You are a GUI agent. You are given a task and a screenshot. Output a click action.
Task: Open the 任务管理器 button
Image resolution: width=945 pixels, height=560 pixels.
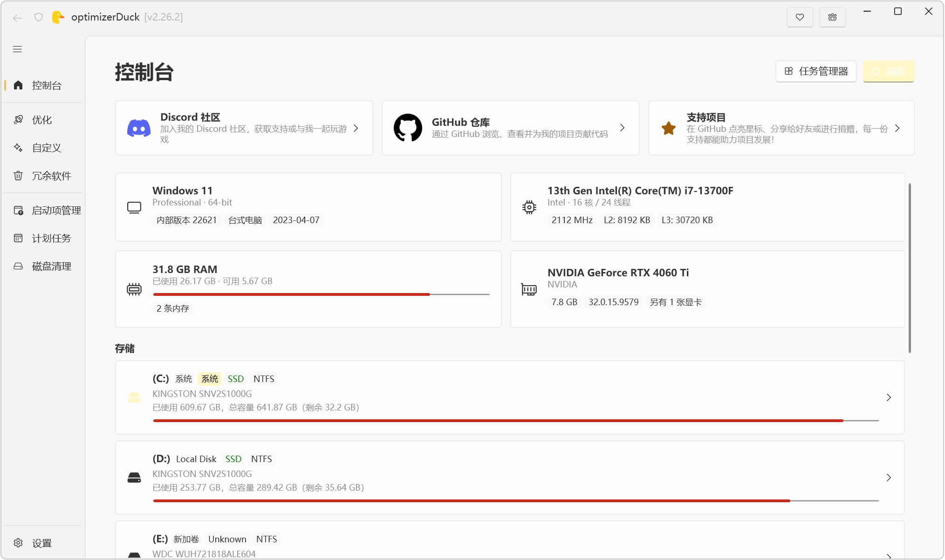coord(816,71)
